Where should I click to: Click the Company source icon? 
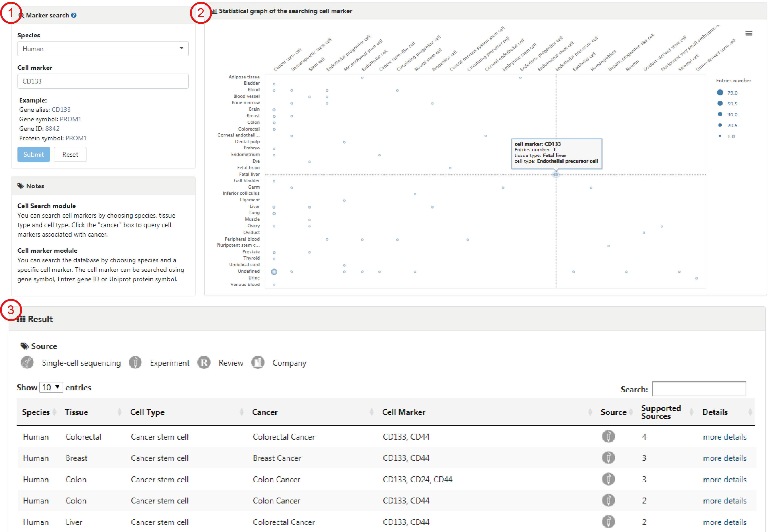click(258, 362)
